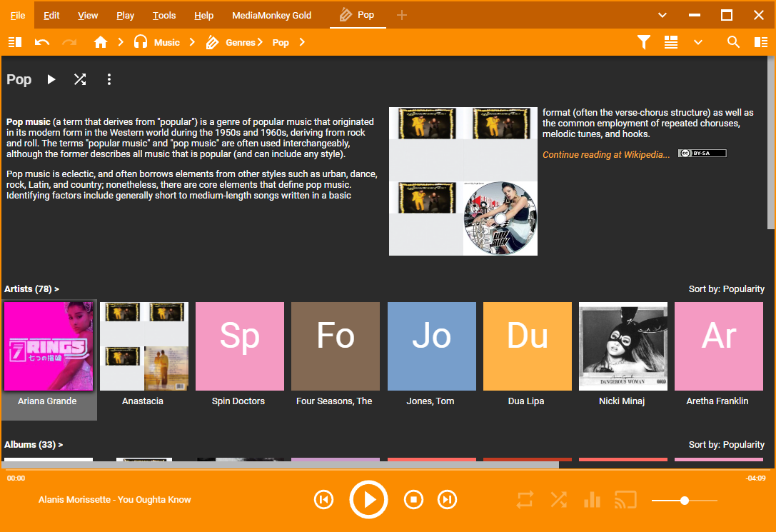The width and height of the screenshot is (776, 532).
Task: Add a new tab with plus button
Action: [x=402, y=15]
